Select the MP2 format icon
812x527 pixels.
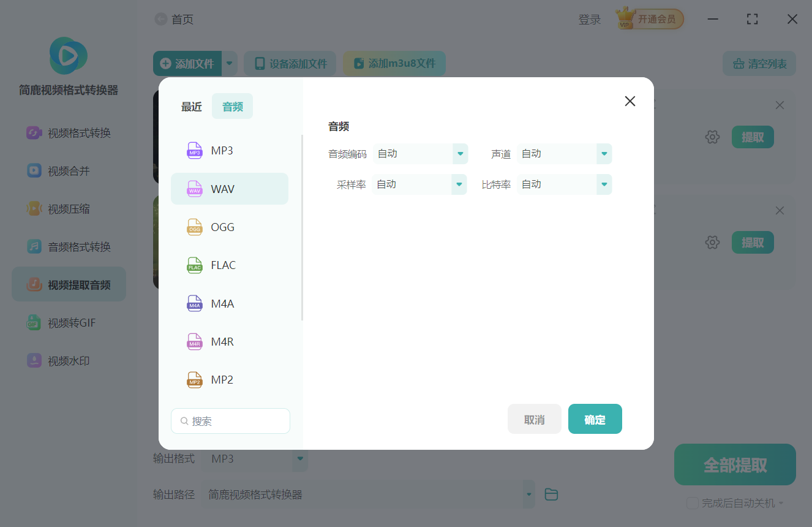coord(195,380)
